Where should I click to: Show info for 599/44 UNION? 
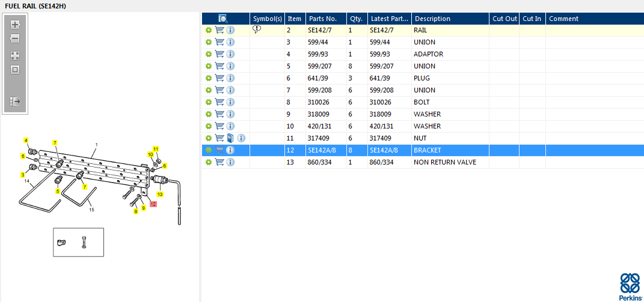point(230,42)
